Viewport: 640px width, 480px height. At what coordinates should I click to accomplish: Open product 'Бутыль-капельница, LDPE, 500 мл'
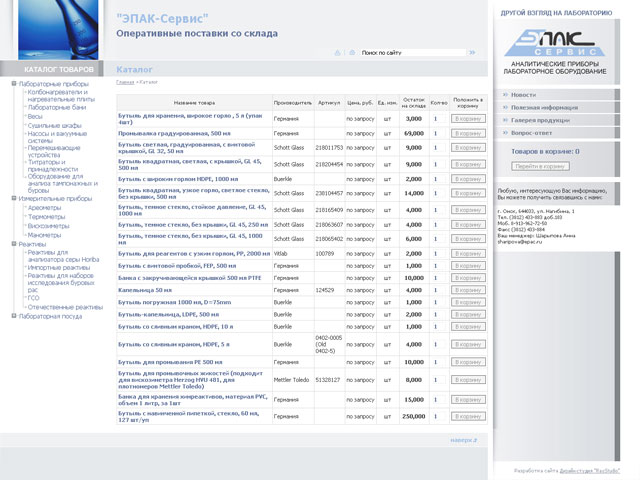[x=169, y=314]
